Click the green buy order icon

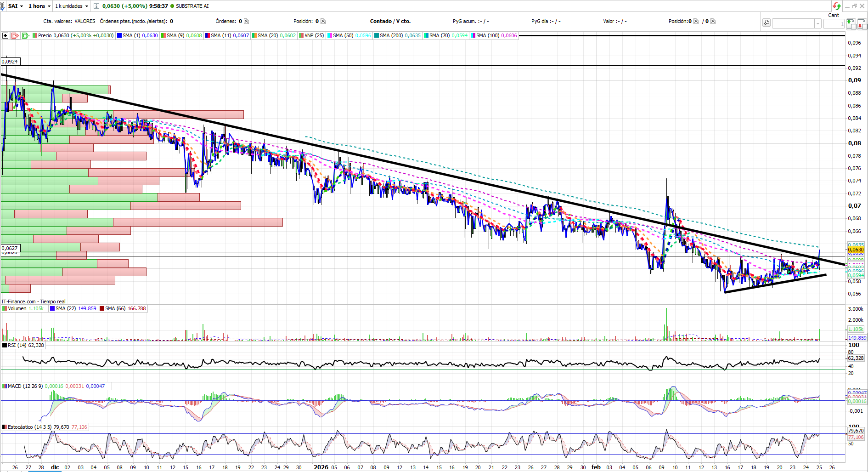851,24
